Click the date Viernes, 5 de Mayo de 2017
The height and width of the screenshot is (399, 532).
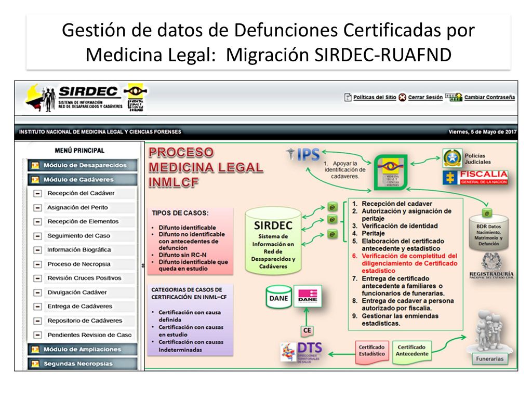click(482, 131)
